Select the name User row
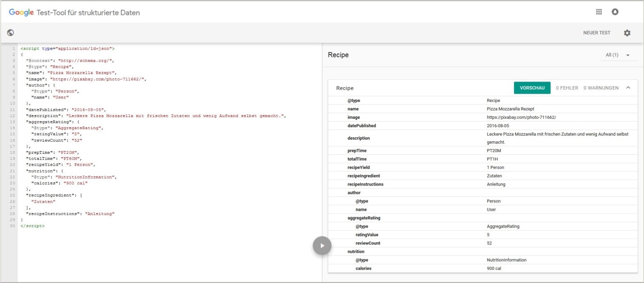Screen dimensions: 644x283 click(483, 209)
